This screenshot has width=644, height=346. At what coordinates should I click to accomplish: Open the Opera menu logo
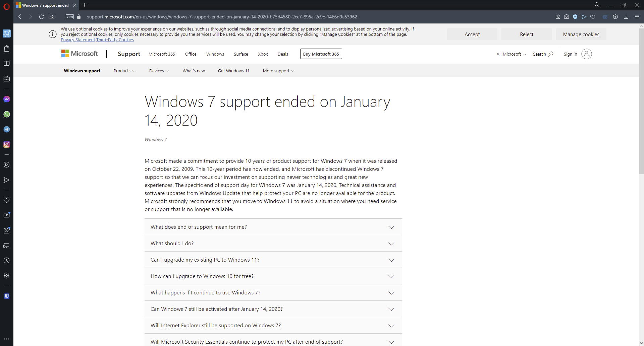tap(6, 6)
